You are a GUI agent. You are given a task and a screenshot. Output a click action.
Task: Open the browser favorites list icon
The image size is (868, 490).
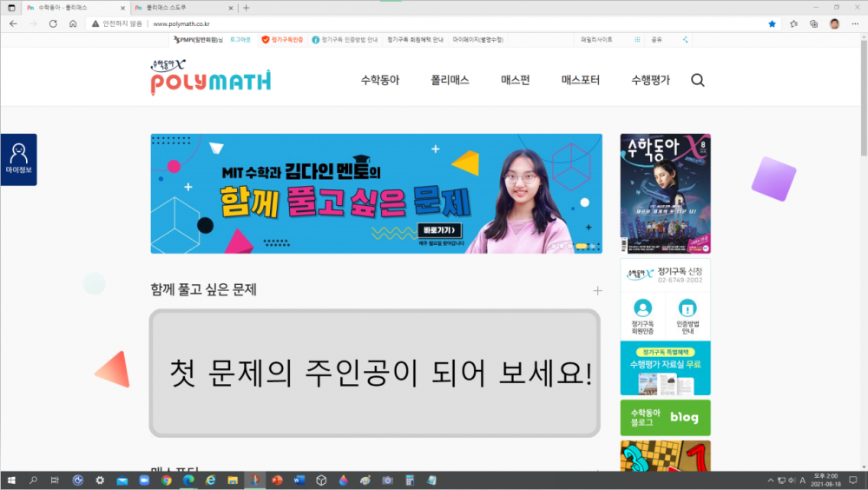pos(794,23)
